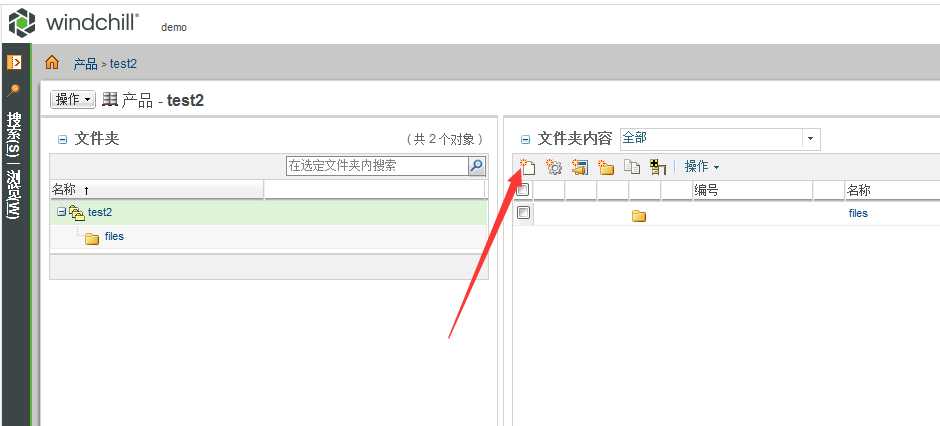Click the new change notice icon

(x=580, y=167)
